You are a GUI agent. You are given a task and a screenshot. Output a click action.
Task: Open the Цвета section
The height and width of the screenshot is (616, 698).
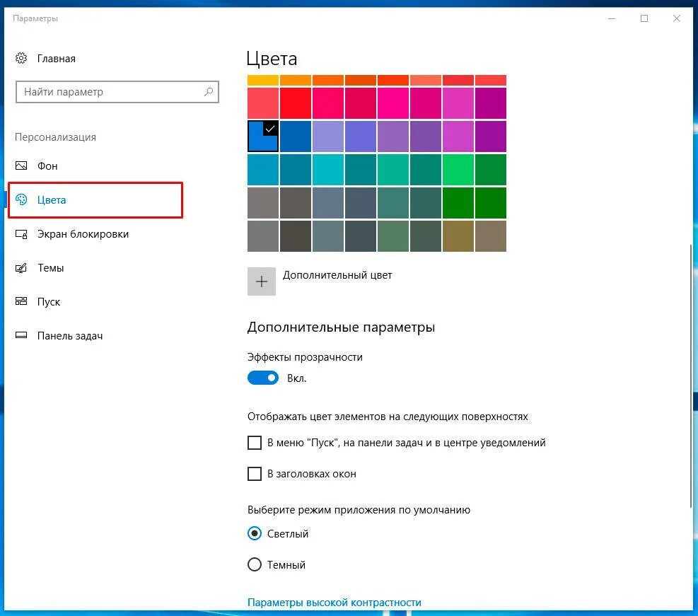[95, 200]
